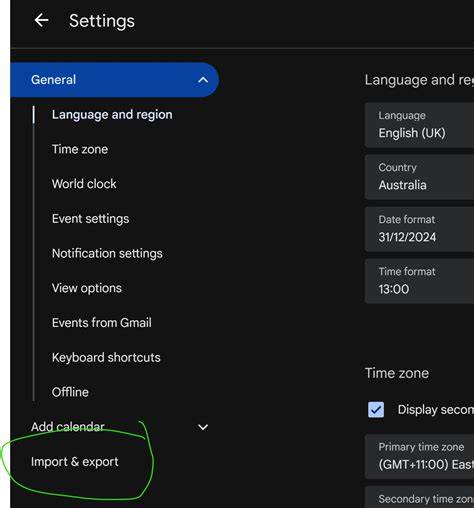Go to Notification settings

point(107,253)
